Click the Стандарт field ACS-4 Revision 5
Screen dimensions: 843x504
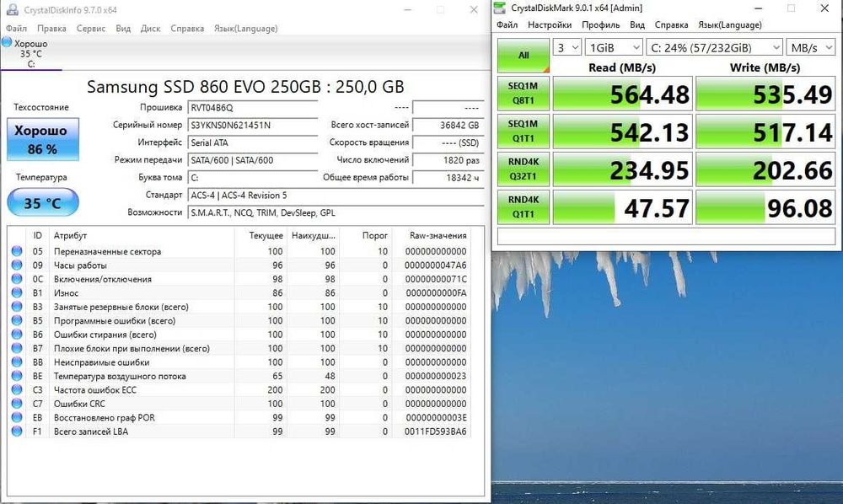point(336,195)
